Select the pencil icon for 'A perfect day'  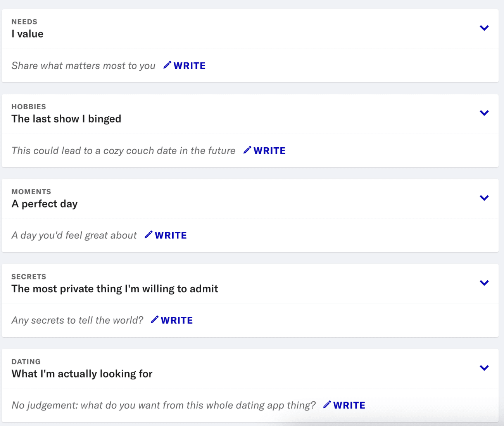[x=148, y=235]
